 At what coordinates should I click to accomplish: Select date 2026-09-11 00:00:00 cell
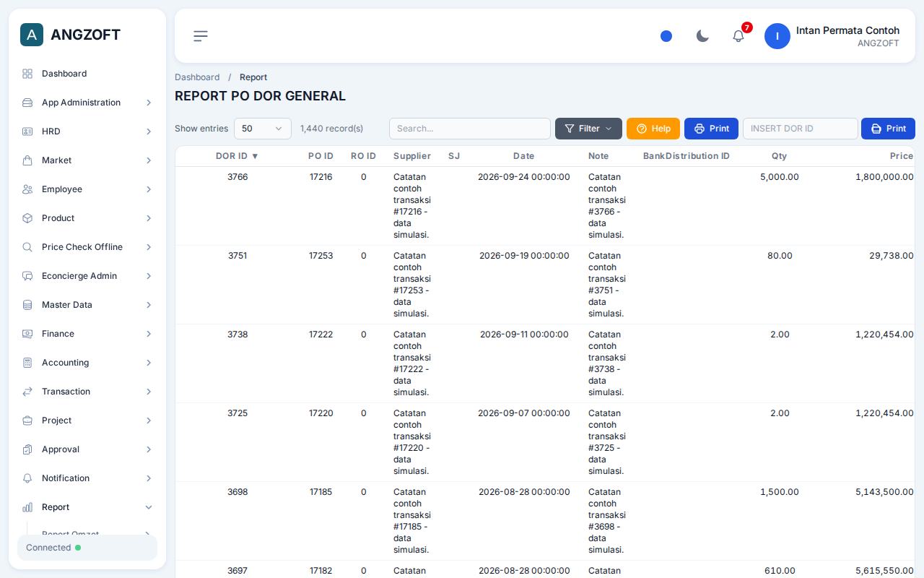tap(524, 335)
